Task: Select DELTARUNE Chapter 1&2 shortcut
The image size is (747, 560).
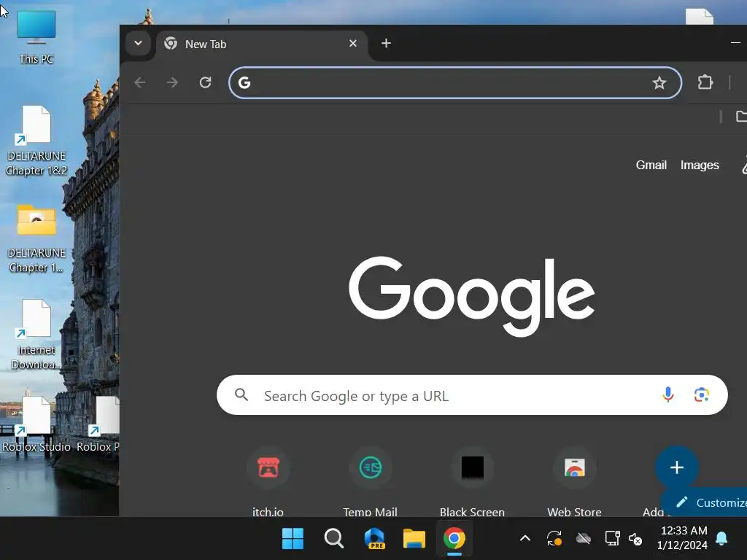Action: pos(36,141)
